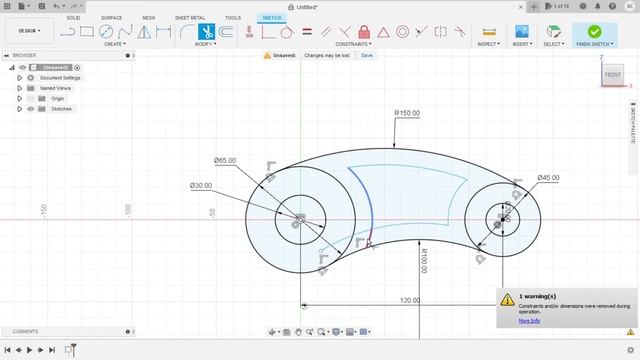Apply the Symmetry constraint
Viewport: 640px width, 360px height.
440,31
